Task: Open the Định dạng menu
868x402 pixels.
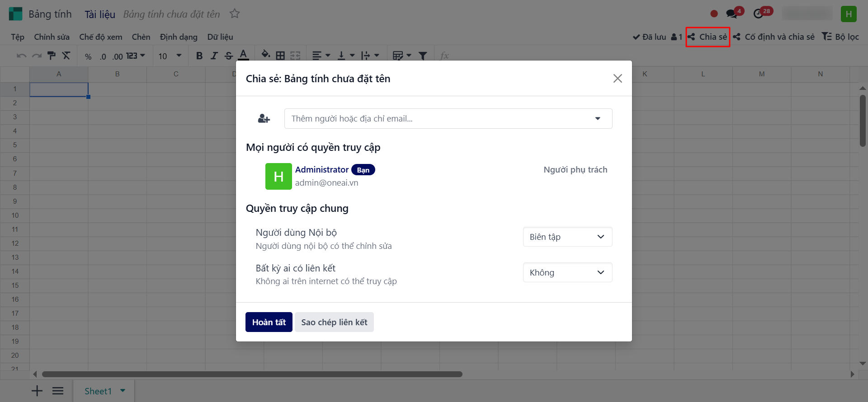Action: (179, 37)
